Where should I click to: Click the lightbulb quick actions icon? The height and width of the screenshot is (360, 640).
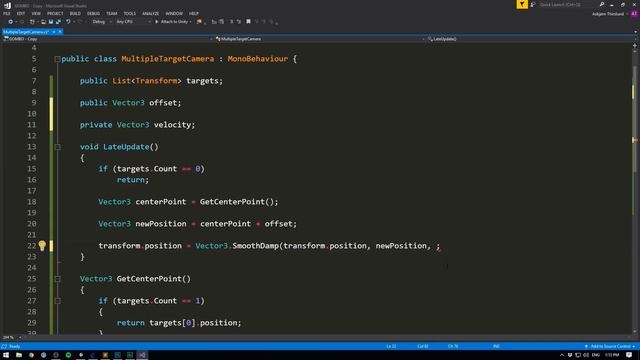[42, 245]
